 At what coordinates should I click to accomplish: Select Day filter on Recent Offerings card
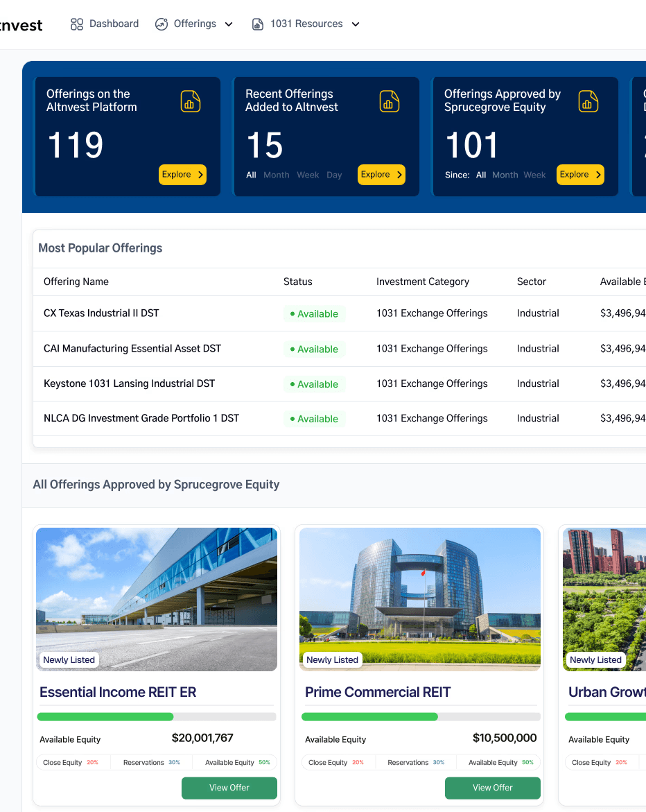(x=334, y=175)
